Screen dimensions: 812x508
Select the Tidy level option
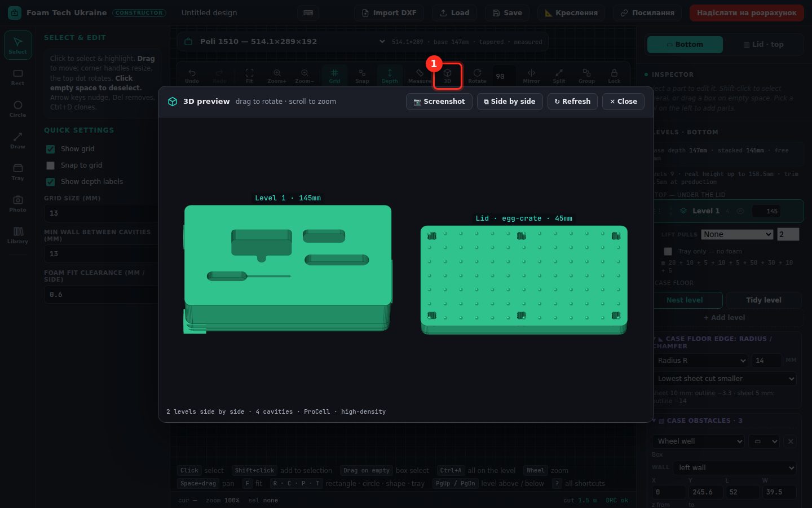click(x=764, y=300)
